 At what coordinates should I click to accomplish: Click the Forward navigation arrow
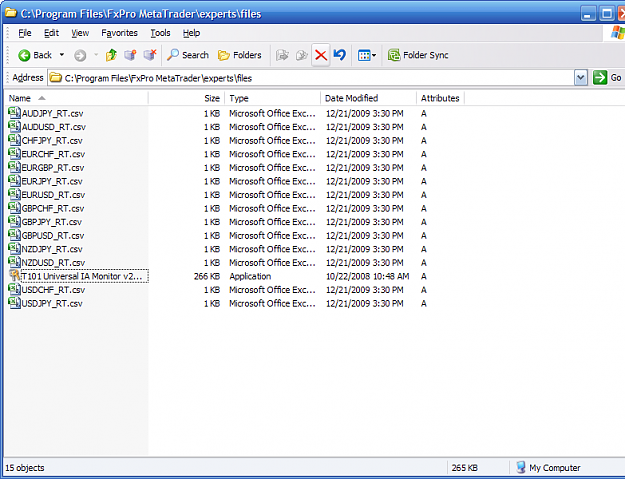pos(80,55)
